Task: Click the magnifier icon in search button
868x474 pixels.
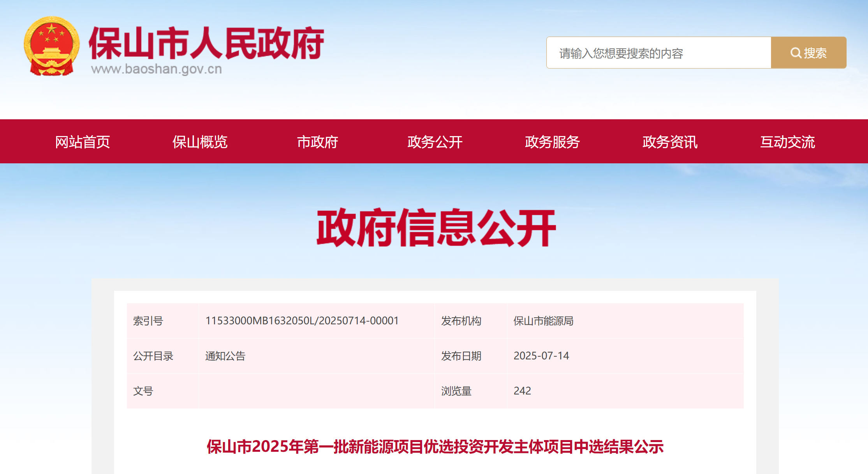Action: [796, 53]
